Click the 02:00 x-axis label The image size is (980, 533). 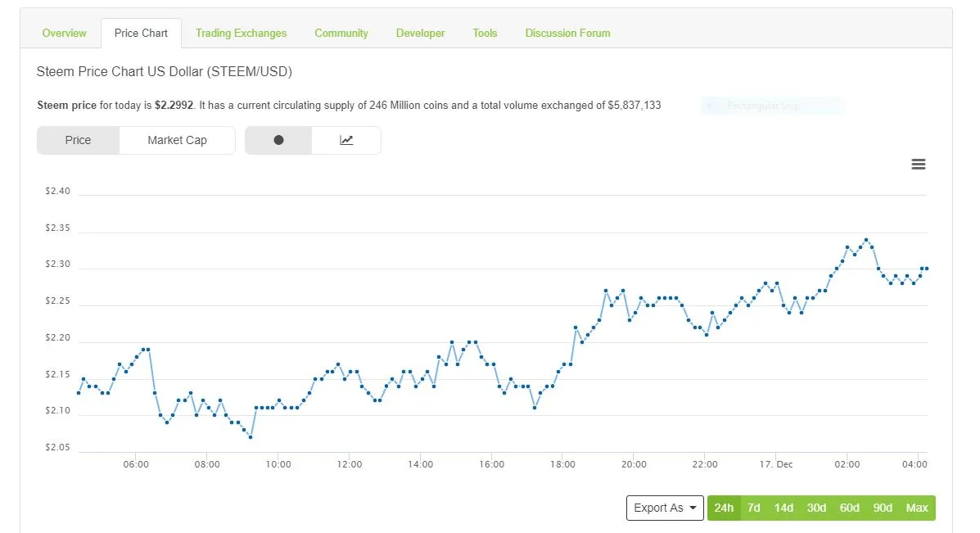[847, 464]
